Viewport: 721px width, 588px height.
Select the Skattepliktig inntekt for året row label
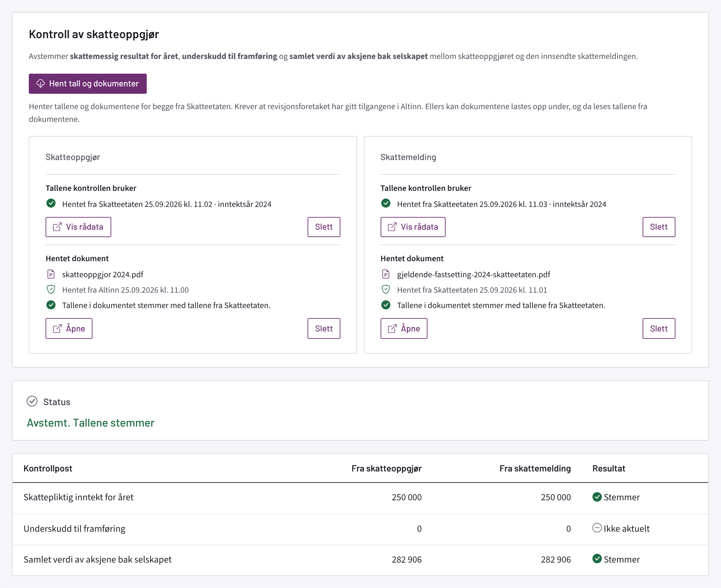point(79,497)
